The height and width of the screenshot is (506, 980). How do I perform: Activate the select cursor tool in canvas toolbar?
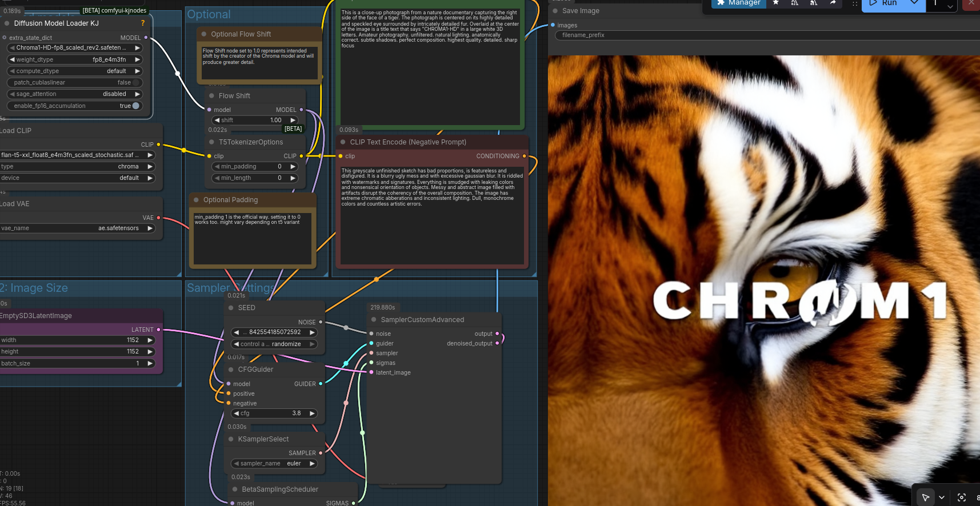(x=926, y=497)
